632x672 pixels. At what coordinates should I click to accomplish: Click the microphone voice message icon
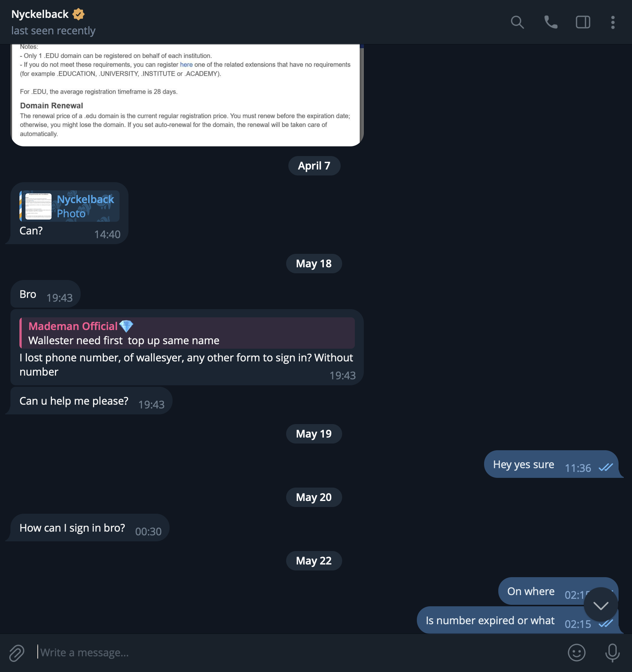(612, 653)
